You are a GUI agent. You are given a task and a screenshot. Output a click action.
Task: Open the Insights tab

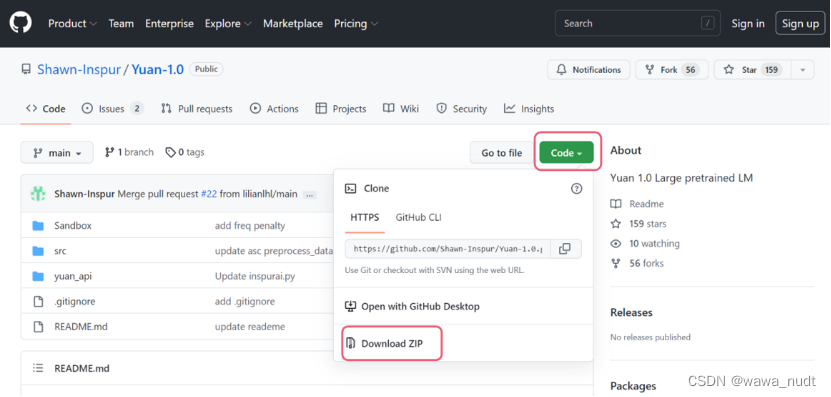tap(529, 109)
